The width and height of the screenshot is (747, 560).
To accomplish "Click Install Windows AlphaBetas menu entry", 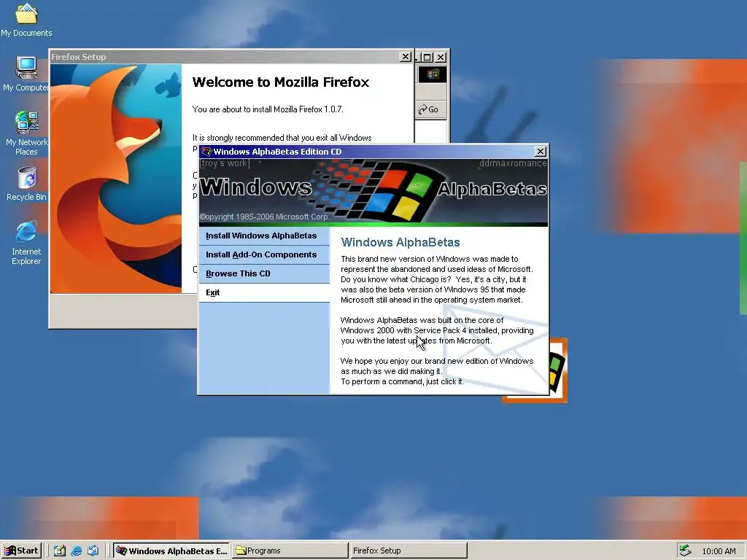I will coord(264,236).
